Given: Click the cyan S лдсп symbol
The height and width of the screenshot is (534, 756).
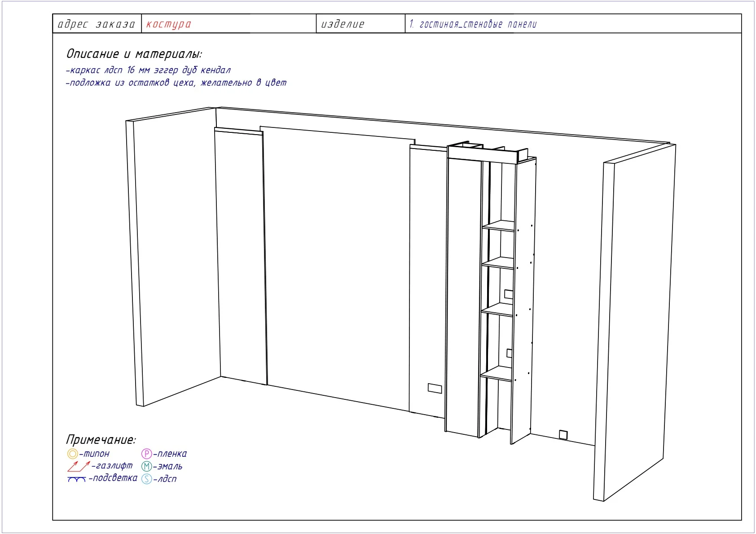Looking at the screenshot, I should [147, 479].
